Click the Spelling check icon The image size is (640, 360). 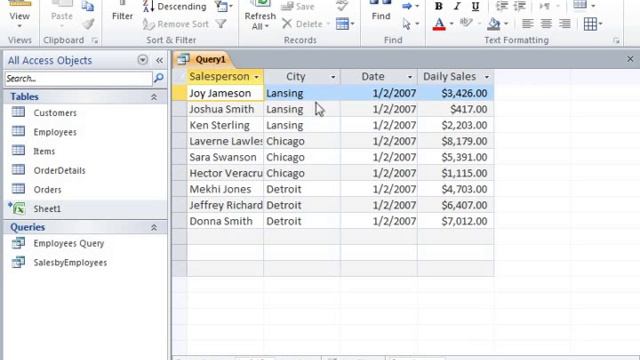pos(342,6)
